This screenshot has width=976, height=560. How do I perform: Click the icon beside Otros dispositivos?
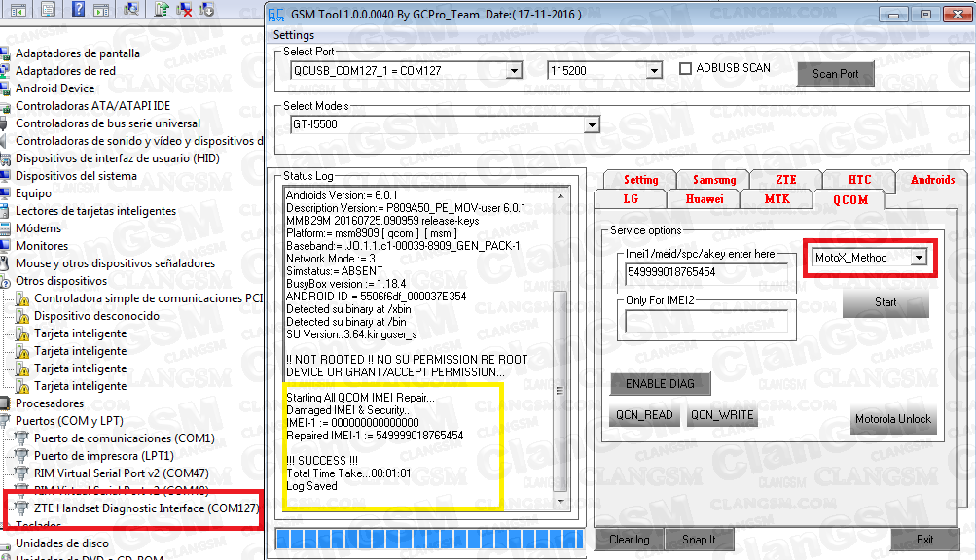coord(6,281)
